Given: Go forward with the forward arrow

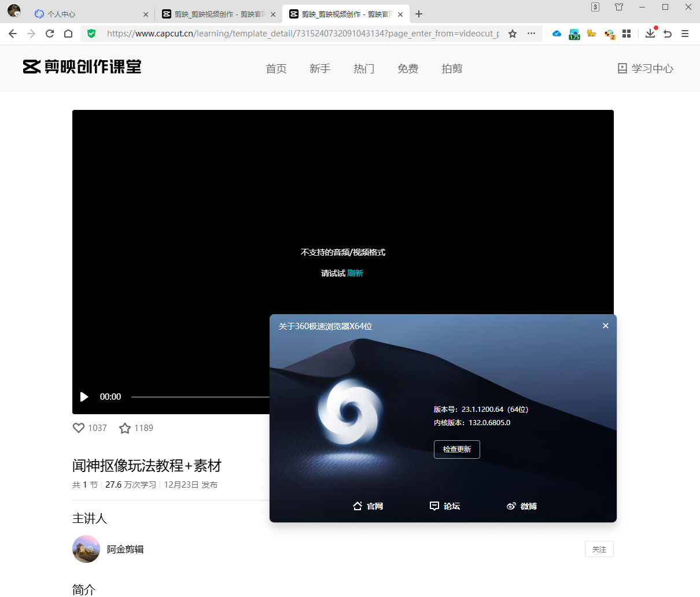Looking at the screenshot, I should pos(31,34).
